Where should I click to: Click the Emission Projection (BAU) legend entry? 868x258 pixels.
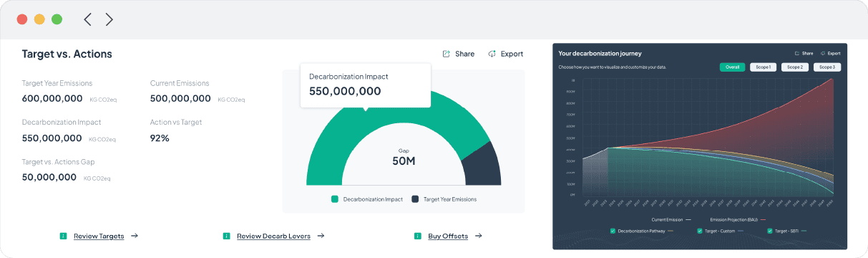(x=738, y=219)
